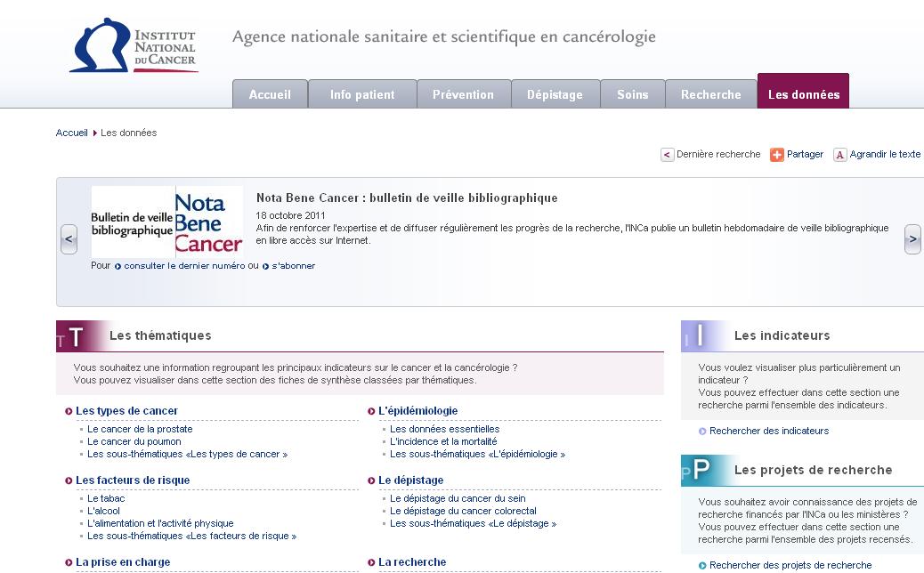Click bullet icon beside Rechercher des projets de recherche
Viewport: 924px width, 573px height.
[702, 565]
